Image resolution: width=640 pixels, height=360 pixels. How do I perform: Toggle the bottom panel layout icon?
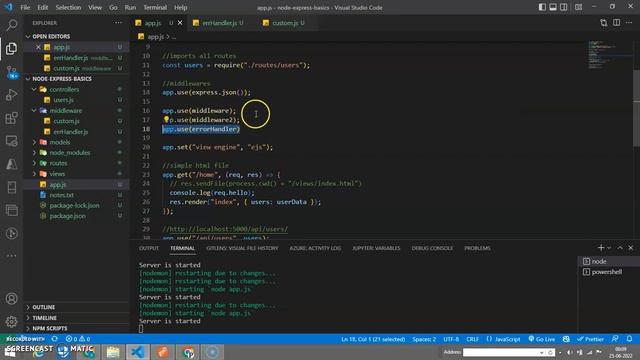(x=553, y=7)
